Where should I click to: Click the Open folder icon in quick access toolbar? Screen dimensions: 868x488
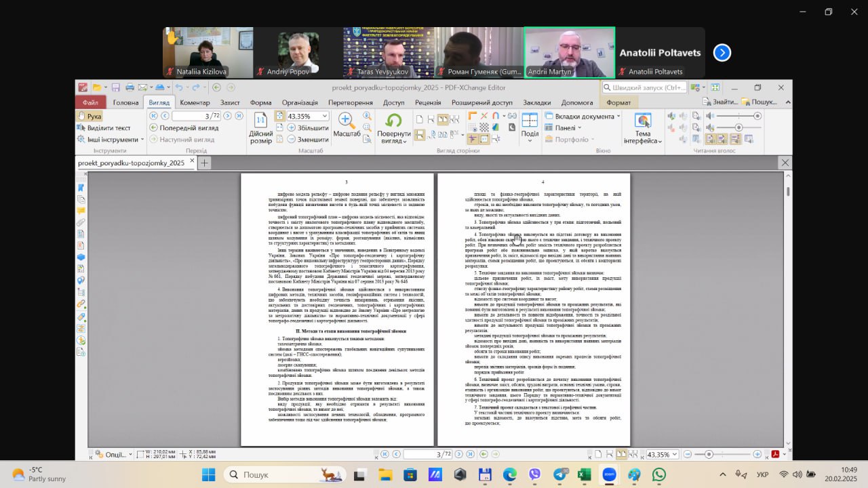point(97,87)
